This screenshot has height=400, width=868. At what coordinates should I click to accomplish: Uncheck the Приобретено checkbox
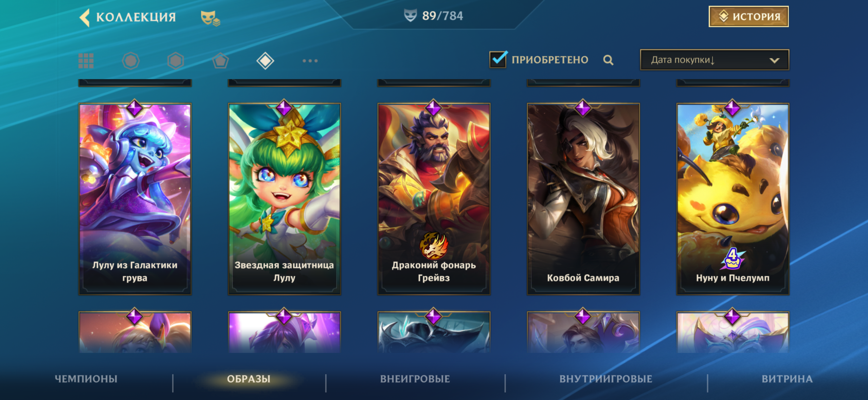point(498,59)
